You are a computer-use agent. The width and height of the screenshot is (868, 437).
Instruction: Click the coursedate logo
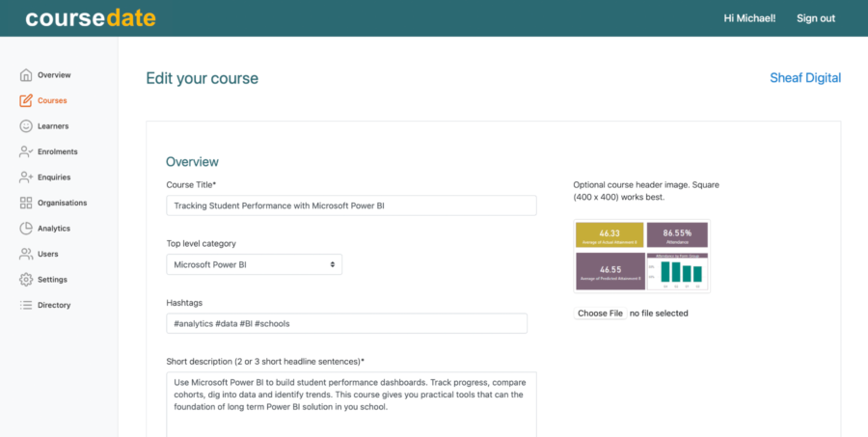coord(91,18)
